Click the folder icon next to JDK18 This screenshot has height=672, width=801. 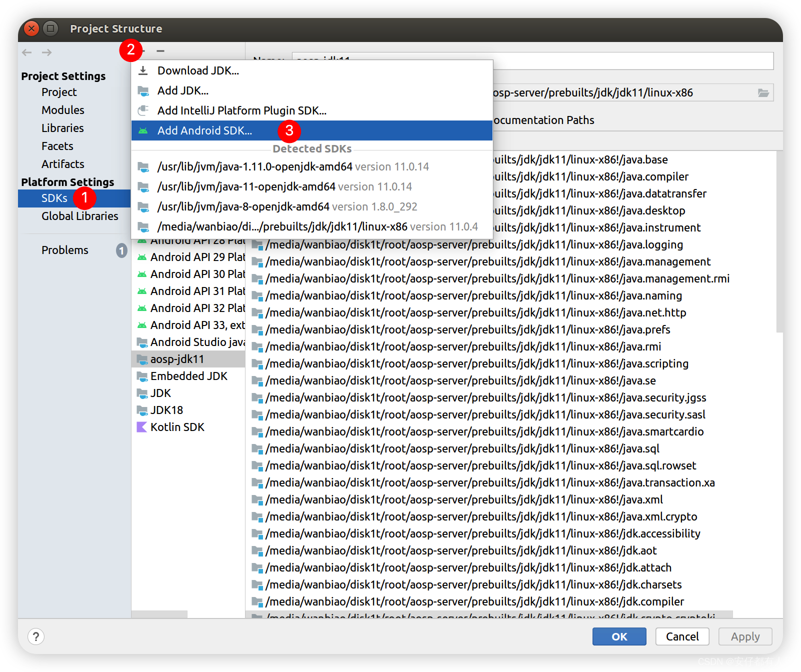(x=142, y=410)
